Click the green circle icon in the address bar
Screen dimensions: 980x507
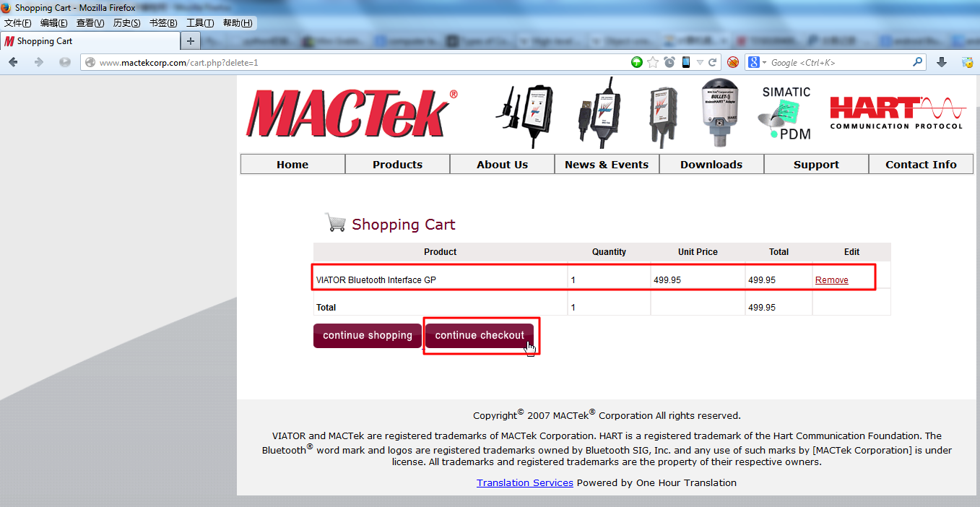(x=636, y=63)
